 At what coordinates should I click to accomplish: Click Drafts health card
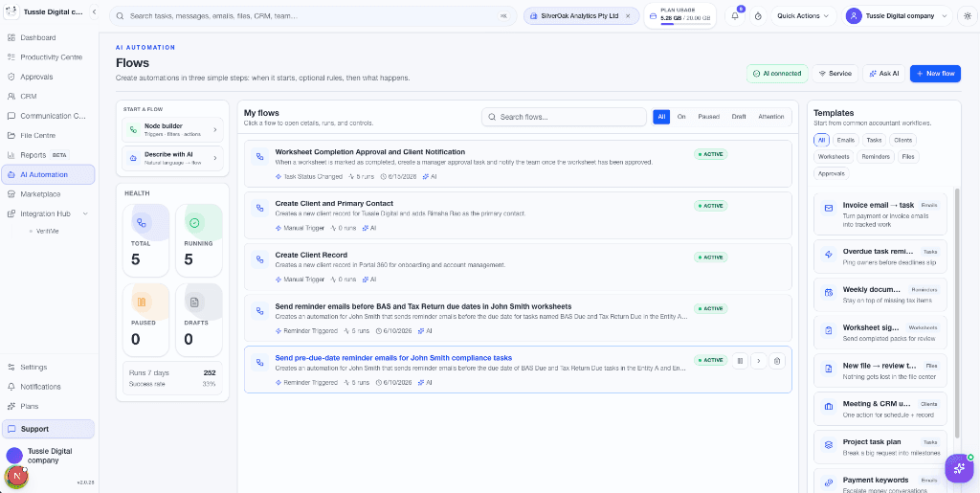199,320
